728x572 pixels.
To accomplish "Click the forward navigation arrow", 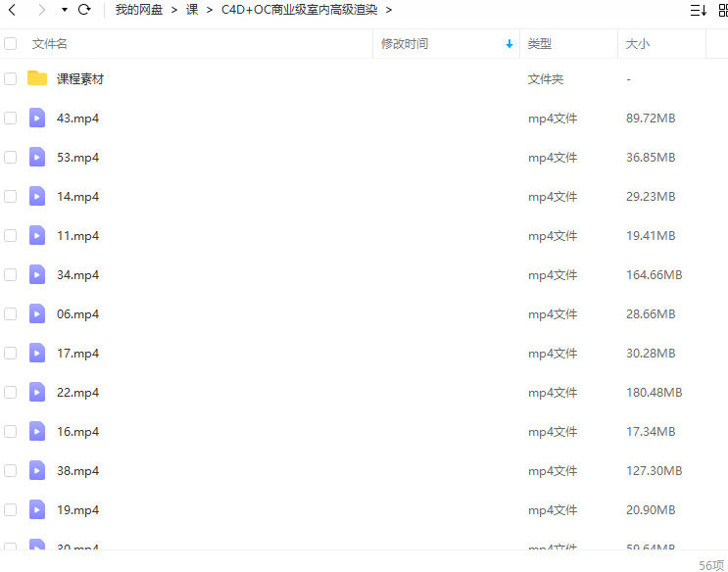I will [x=40, y=10].
